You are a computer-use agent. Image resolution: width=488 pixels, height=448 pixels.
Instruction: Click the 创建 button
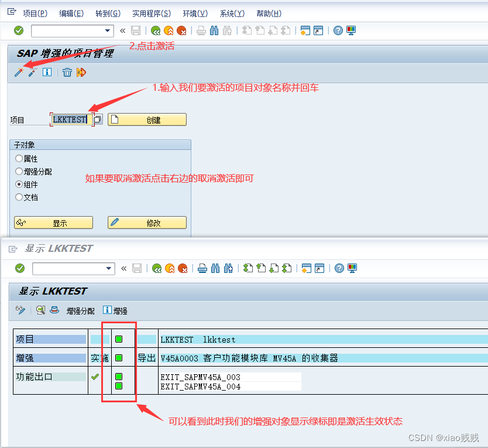[x=147, y=119]
